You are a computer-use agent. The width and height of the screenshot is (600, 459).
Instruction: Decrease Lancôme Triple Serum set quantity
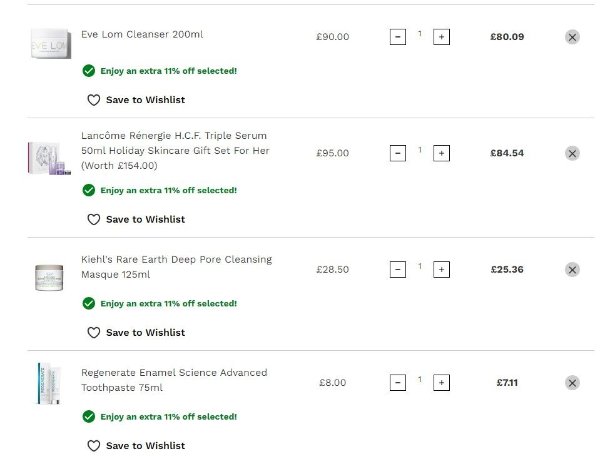397,154
